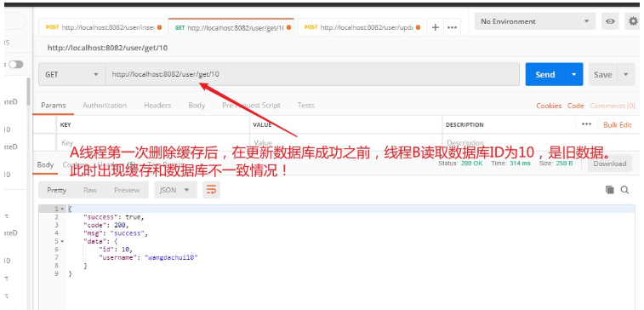Collapse the "data" object at line 5
Screen dimensions: 644x310
pos(61,241)
